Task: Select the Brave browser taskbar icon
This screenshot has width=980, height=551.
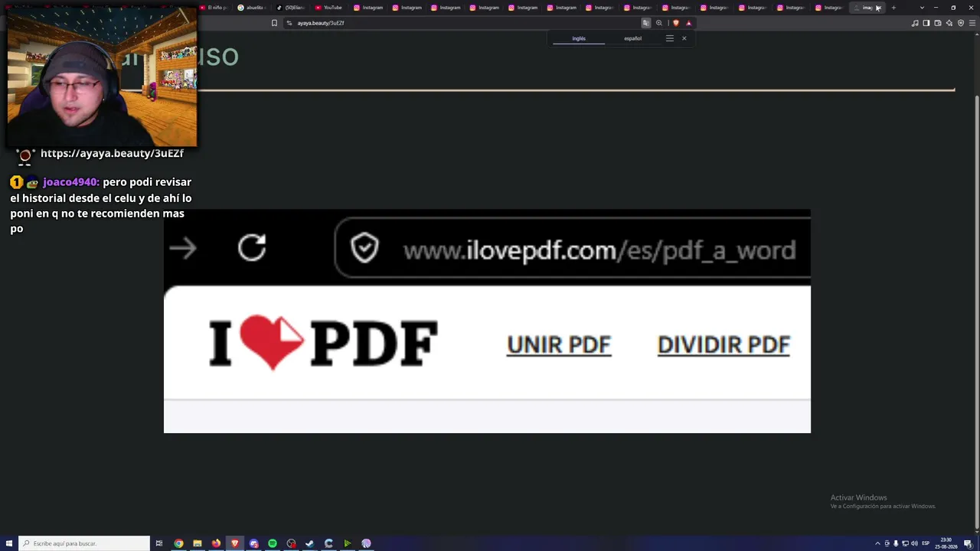Action: [x=235, y=543]
